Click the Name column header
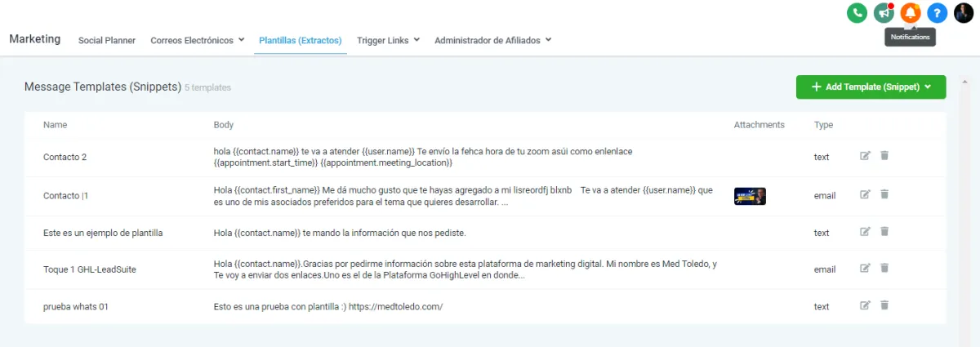980x347 pixels. point(55,125)
